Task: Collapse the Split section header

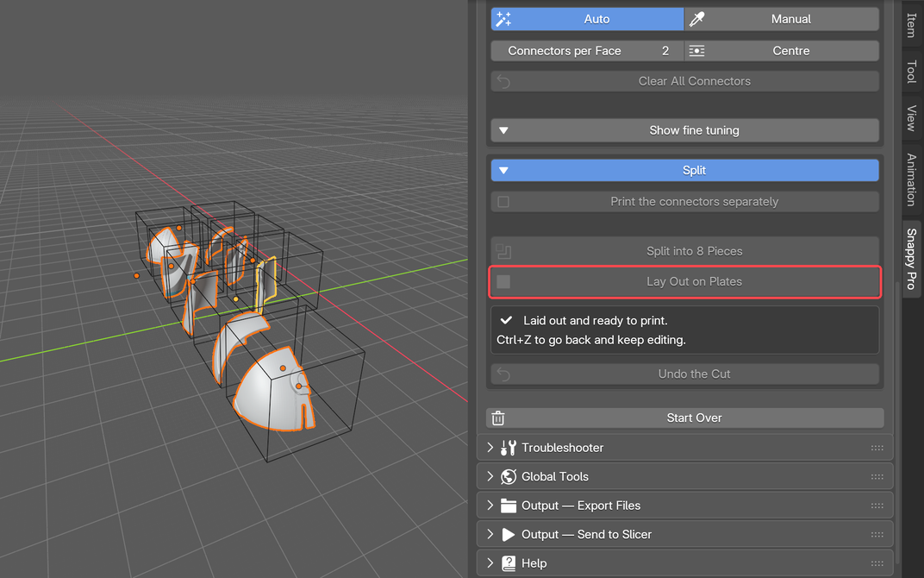Action: tap(684, 171)
